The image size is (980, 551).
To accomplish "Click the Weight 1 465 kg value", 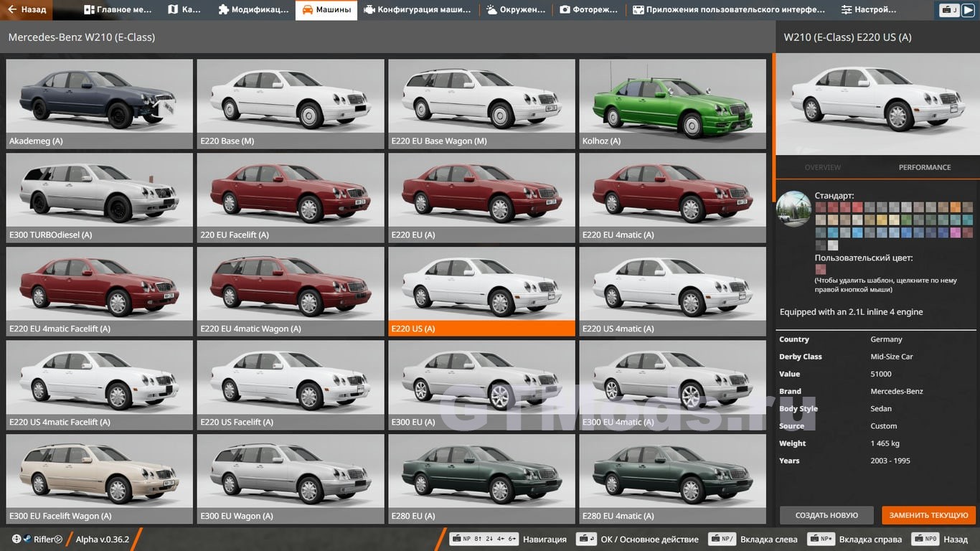I will (x=885, y=443).
